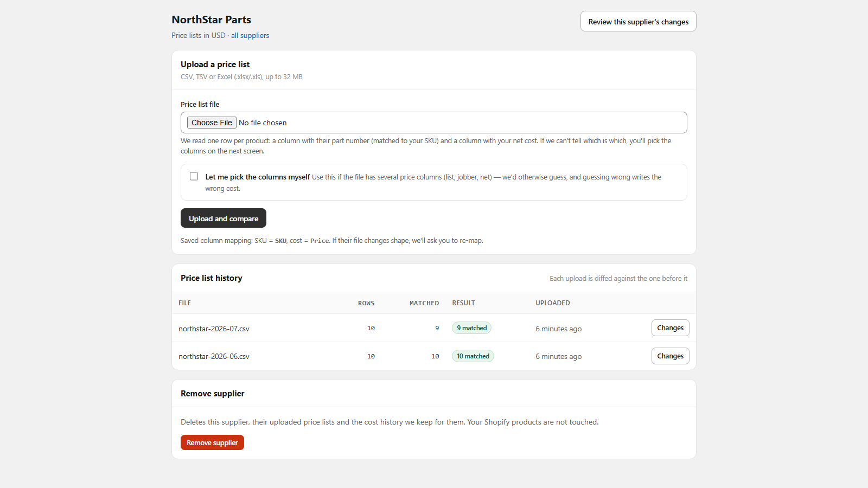
Task: Click the UPLOADED column header
Action: point(553,303)
